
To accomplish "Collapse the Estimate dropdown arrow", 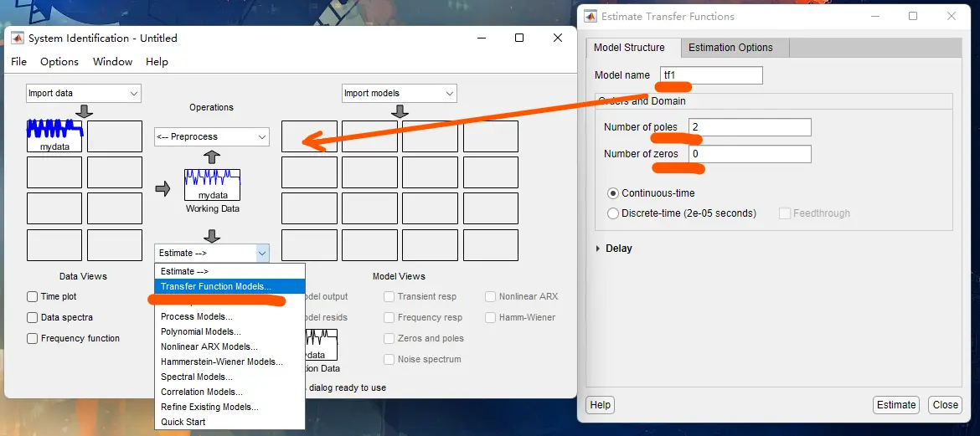I will [262, 253].
